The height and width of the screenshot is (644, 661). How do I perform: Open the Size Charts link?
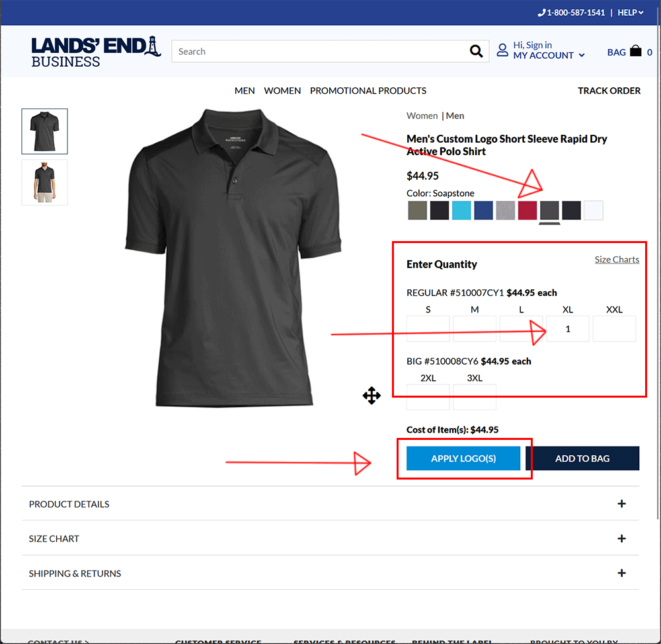[x=617, y=260]
